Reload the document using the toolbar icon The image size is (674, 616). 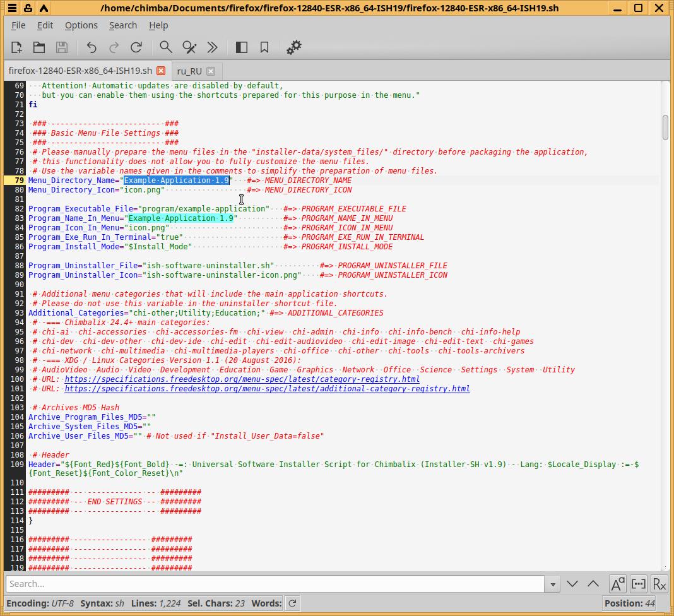click(x=136, y=47)
